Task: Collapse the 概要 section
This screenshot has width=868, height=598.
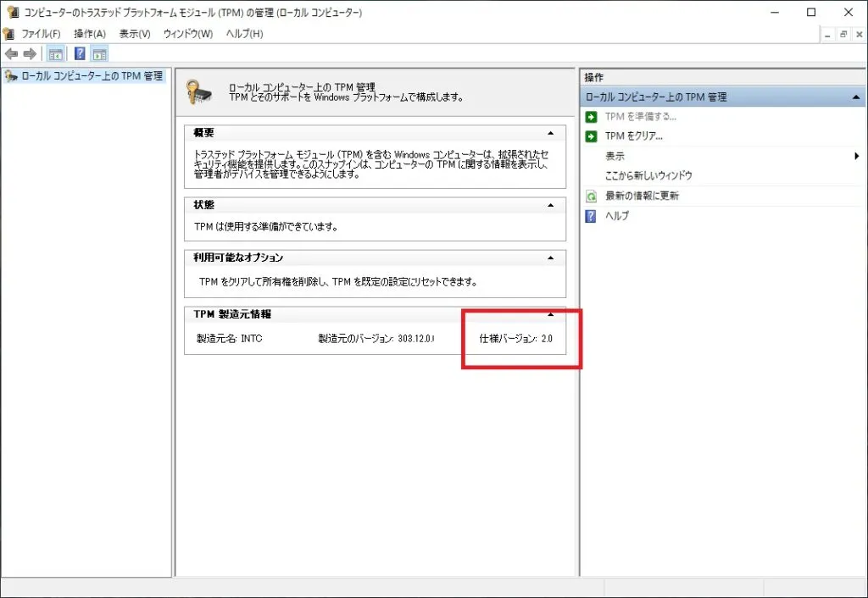Action: 550,133
